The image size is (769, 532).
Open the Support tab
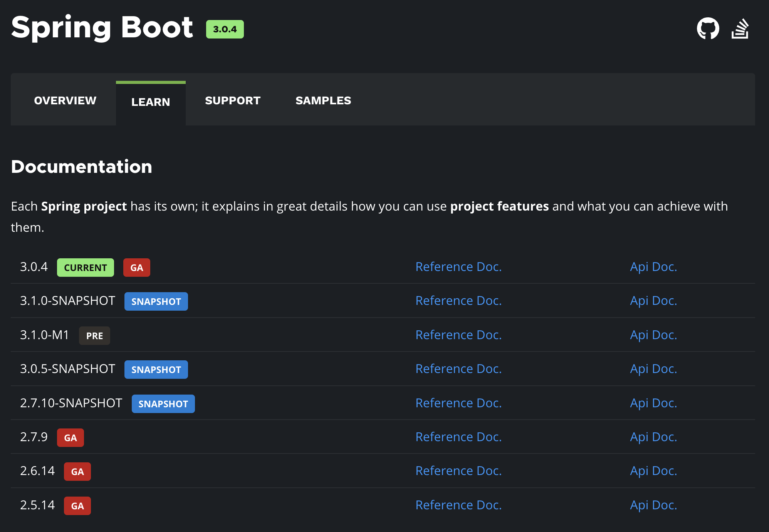point(233,100)
